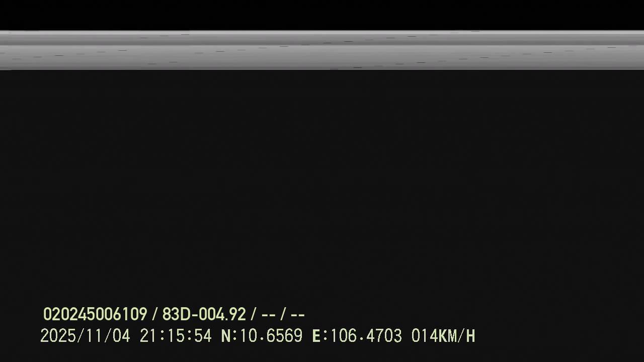Click the year 2025 in the date
The image size is (644, 362).
[58, 336]
